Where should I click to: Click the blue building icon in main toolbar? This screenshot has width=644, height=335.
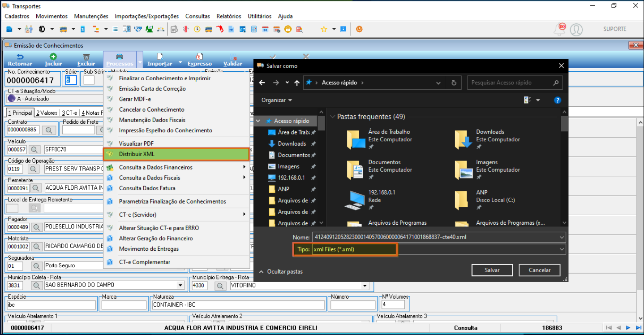coord(9,29)
